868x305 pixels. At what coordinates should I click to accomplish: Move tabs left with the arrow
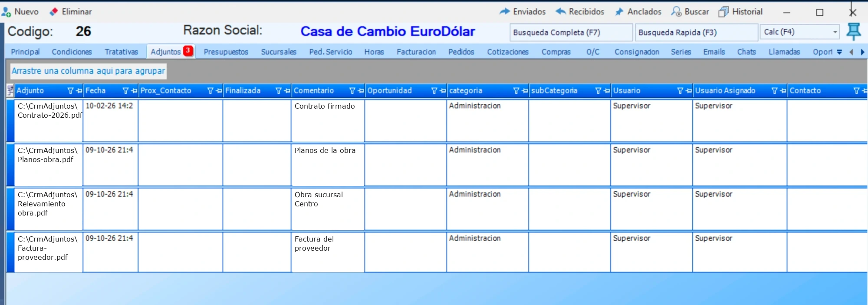pos(851,52)
